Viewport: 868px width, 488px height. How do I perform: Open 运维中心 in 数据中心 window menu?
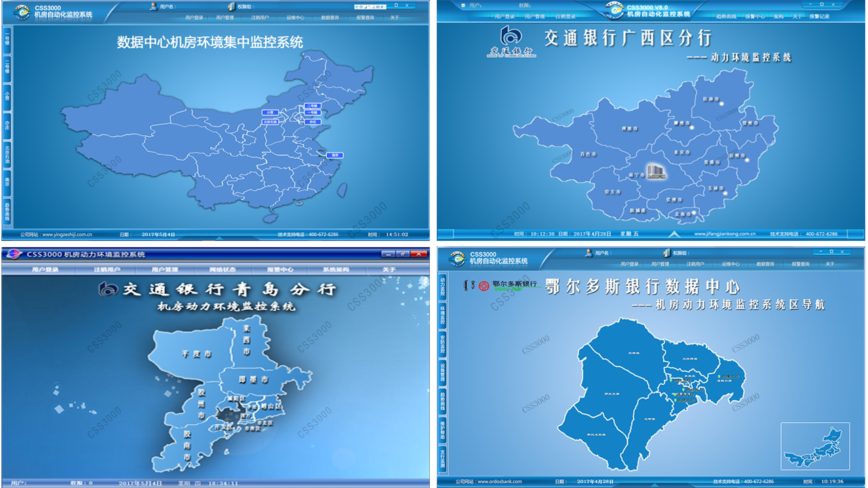(294, 18)
